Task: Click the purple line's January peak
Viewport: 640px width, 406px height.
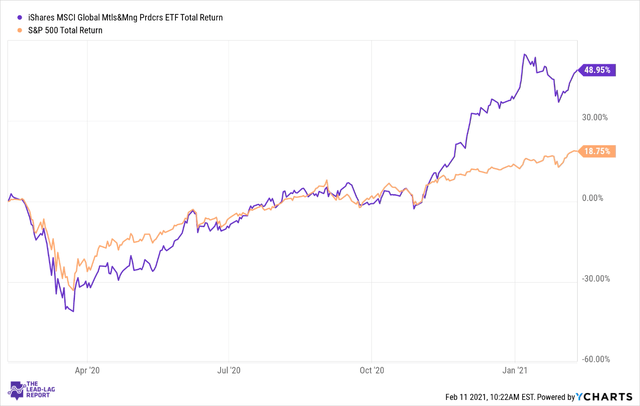Action: (x=525, y=54)
